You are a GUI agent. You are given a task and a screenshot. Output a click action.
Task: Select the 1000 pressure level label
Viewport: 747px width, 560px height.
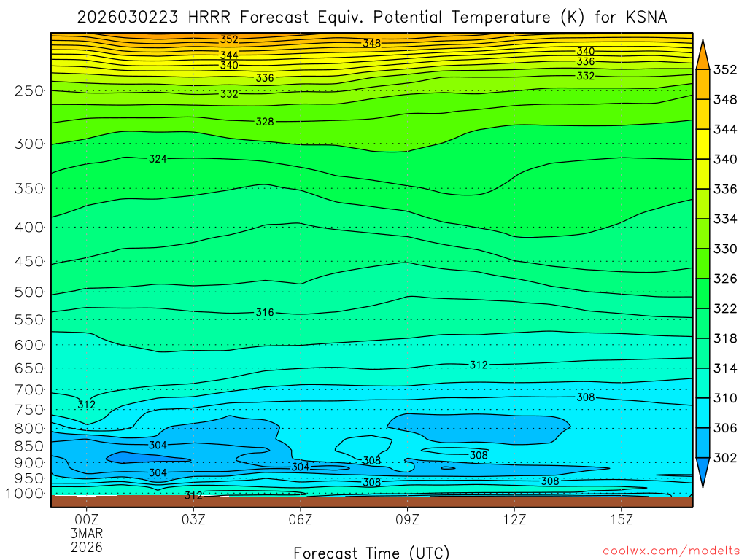tap(25, 494)
